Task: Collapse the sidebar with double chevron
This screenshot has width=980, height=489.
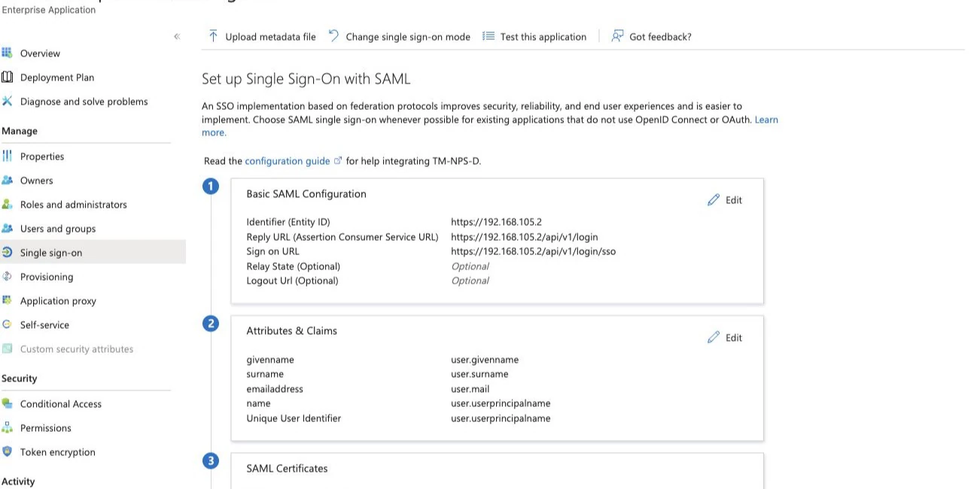Action: coord(177,36)
